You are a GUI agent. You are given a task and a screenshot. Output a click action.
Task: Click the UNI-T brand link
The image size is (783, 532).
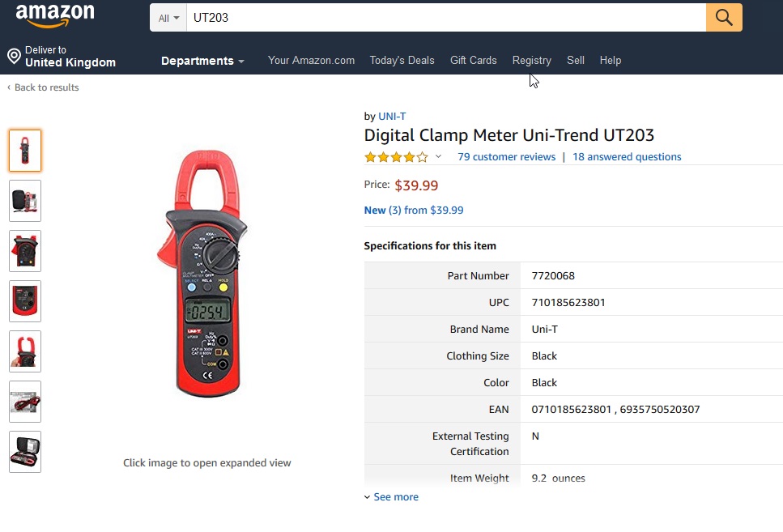[x=392, y=116]
